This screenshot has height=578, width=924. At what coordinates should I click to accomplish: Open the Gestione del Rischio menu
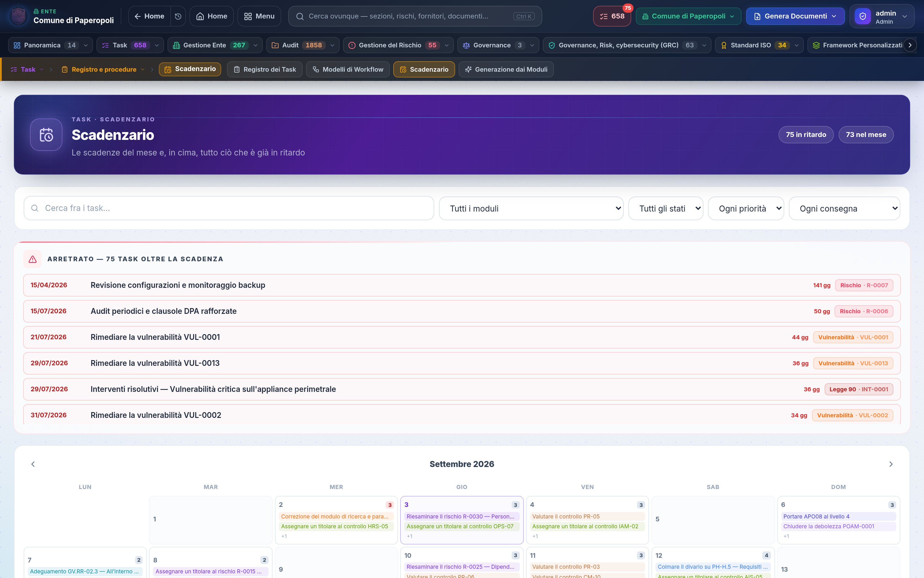tap(398, 45)
